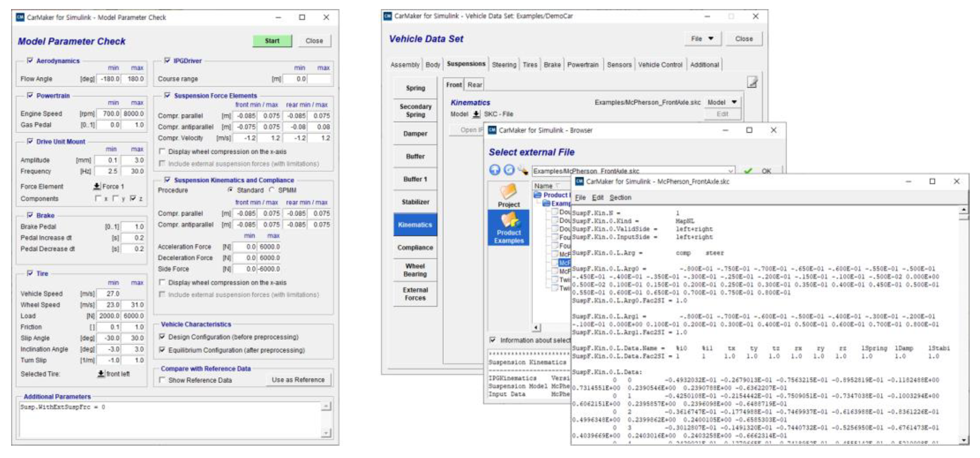The width and height of the screenshot is (980, 458).
Task: Click the Use as Reference button
Action: coord(298,380)
